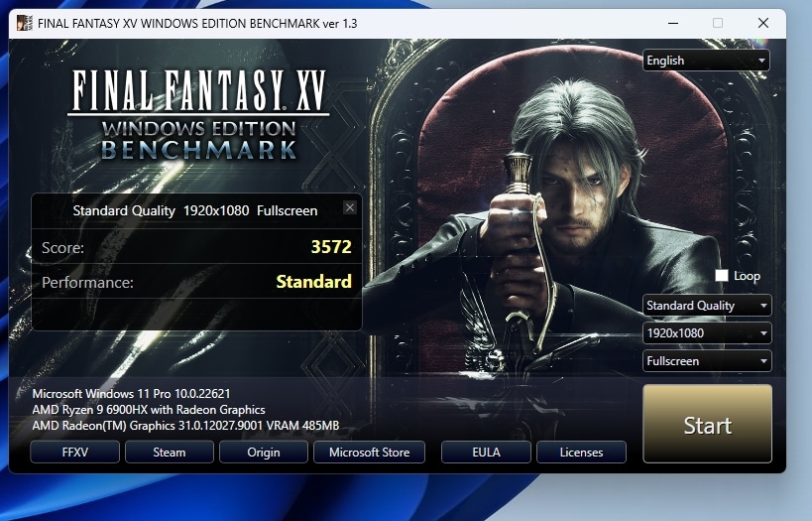Open the Licenses button
Image resolution: width=812 pixels, height=521 pixels.
pyautogui.click(x=581, y=453)
